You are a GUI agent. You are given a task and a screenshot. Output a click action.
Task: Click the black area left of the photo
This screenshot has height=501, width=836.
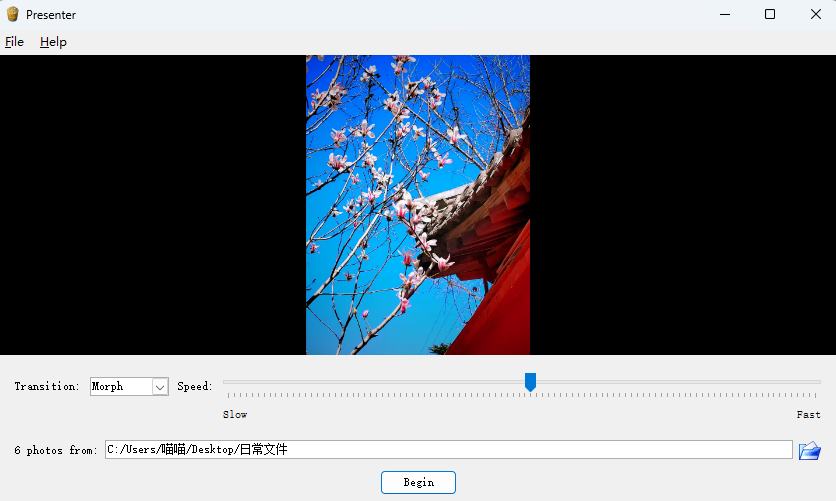click(152, 205)
